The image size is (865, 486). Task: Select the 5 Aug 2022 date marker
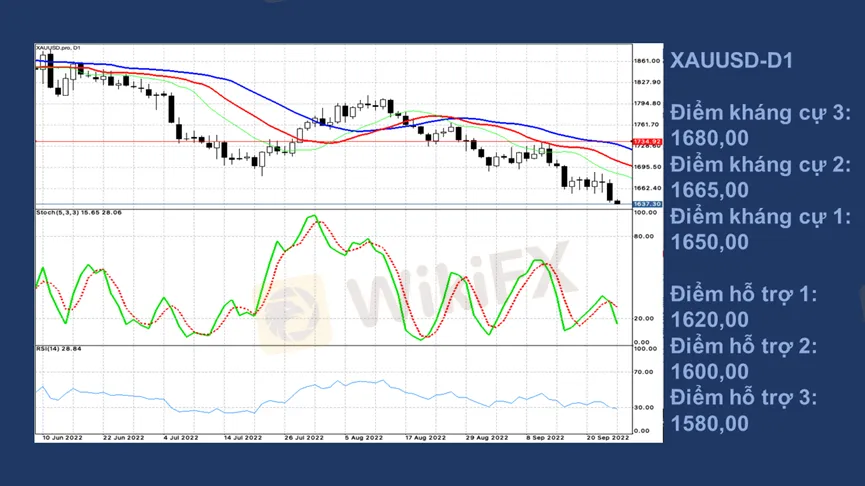point(365,438)
